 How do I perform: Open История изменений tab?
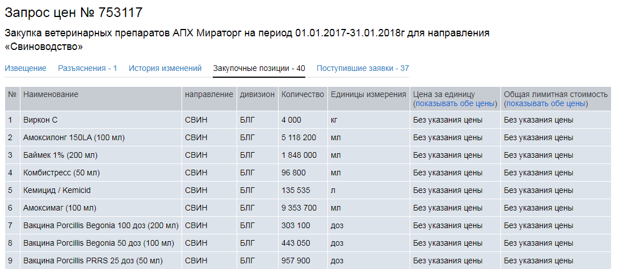pos(165,68)
